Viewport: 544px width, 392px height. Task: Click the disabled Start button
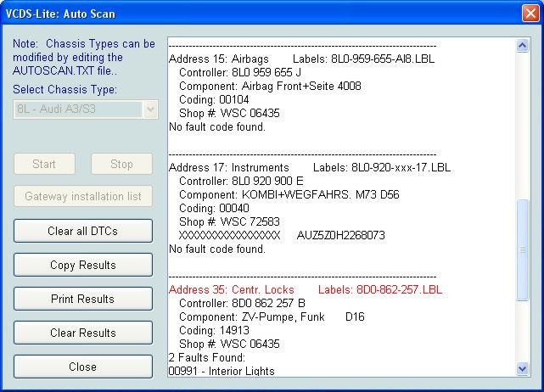44,164
